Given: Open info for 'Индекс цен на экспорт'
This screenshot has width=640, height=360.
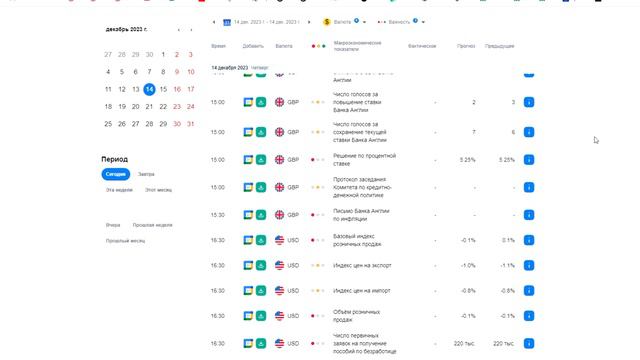Looking at the screenshot, I should (529, 265).
